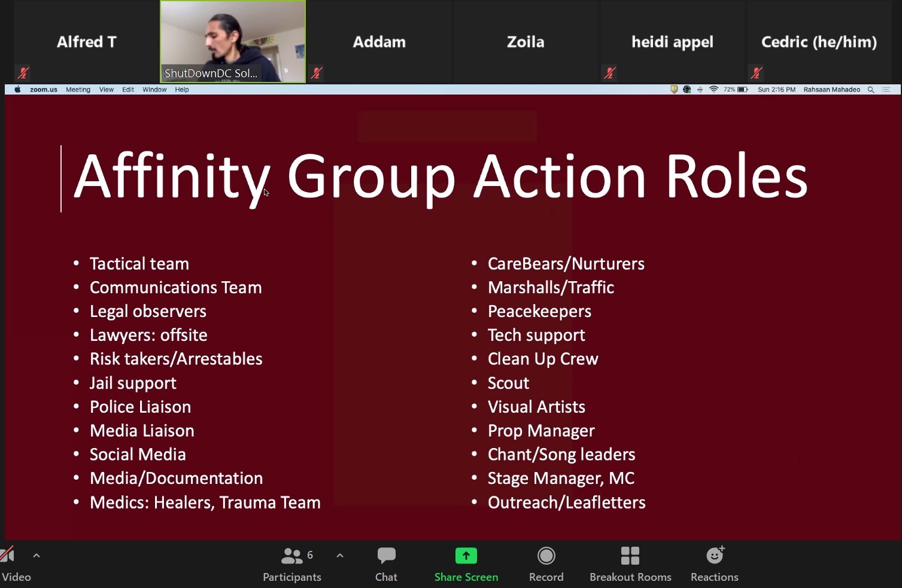Viewport: 902px width, 588px height.
Task: Select Cedric (he/him) participant tile
Action: coord(819,41)
